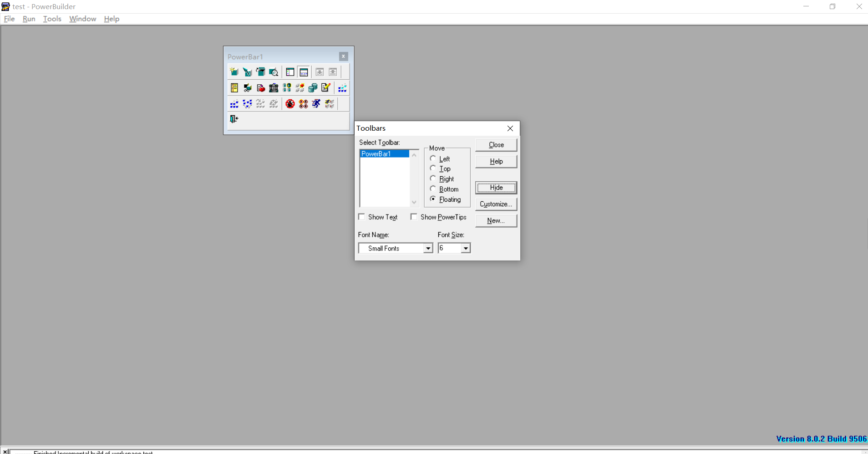Viewport: 868px width, 454px height.
Task: Click Select and Run multiple runners icon
Action: pyautogui.click(x=330, y=104)
